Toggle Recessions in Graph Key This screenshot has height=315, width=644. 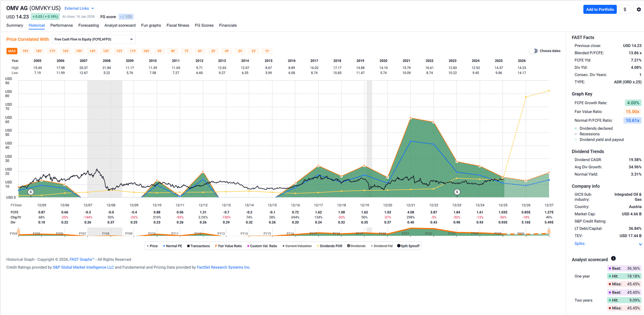point(576,134)
